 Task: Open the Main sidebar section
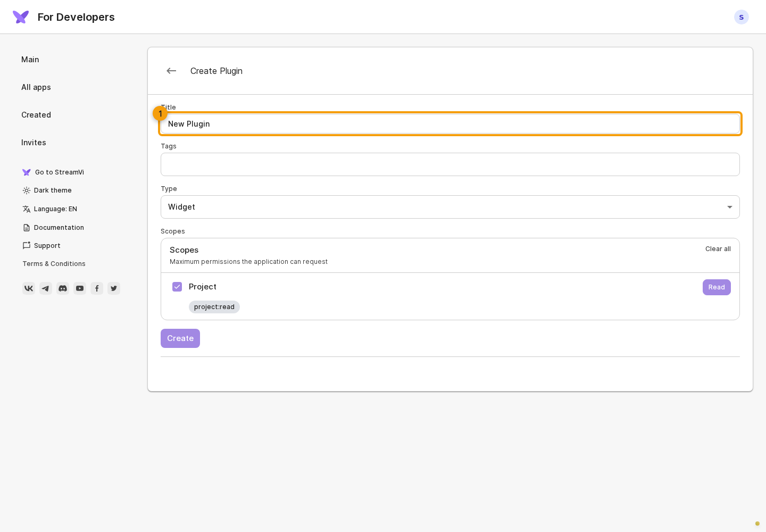30,60
